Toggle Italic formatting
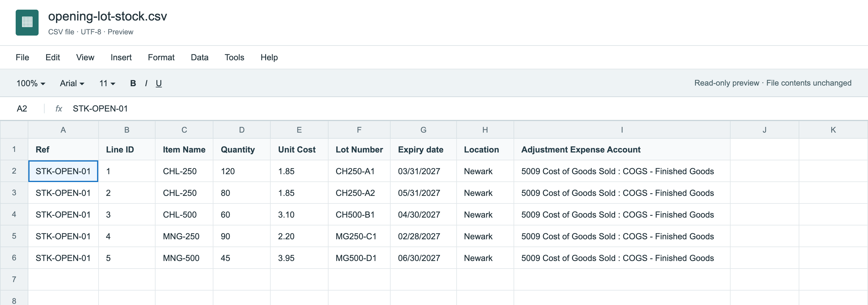The width and height of the screenshot is (868, 305). pos(146,83)
